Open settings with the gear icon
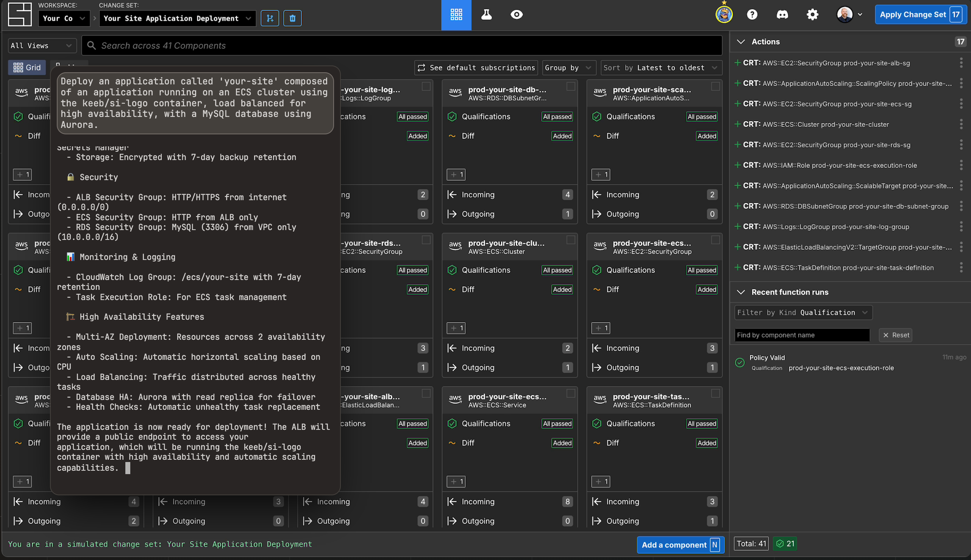The width and height of the screenshot is (971, 560). click(812, 15)
